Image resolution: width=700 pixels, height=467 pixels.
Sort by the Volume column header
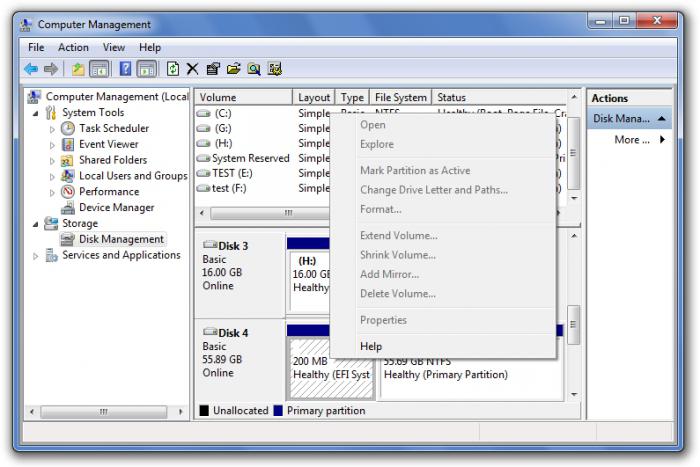point(243,98)
